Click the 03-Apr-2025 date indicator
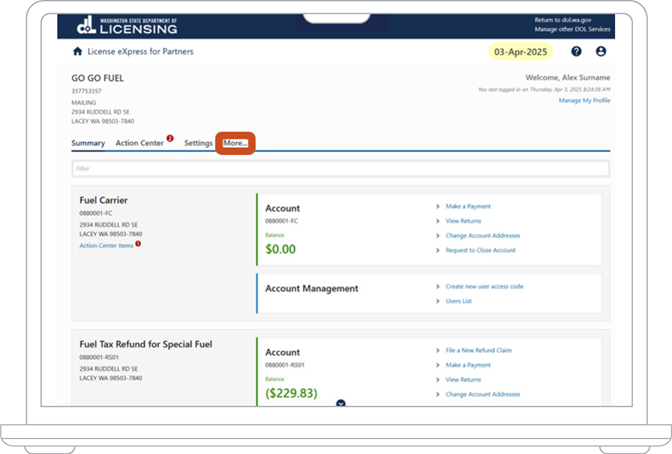 coord(520,52)
